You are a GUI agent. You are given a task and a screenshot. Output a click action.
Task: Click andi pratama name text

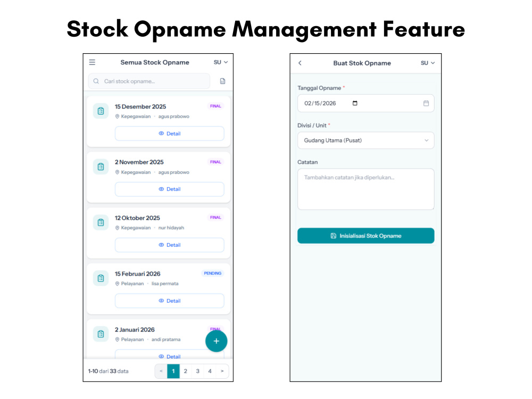click(x=166, y=339)
